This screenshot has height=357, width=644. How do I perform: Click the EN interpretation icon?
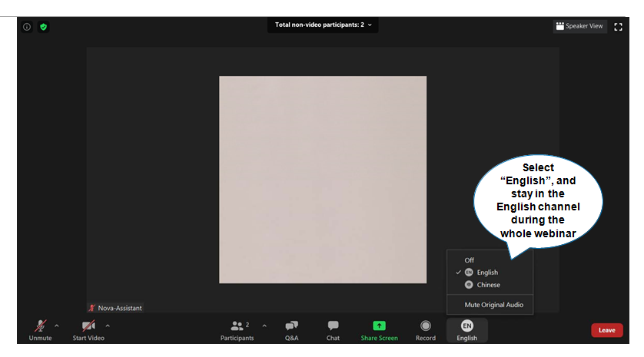(x=466, y=326)
